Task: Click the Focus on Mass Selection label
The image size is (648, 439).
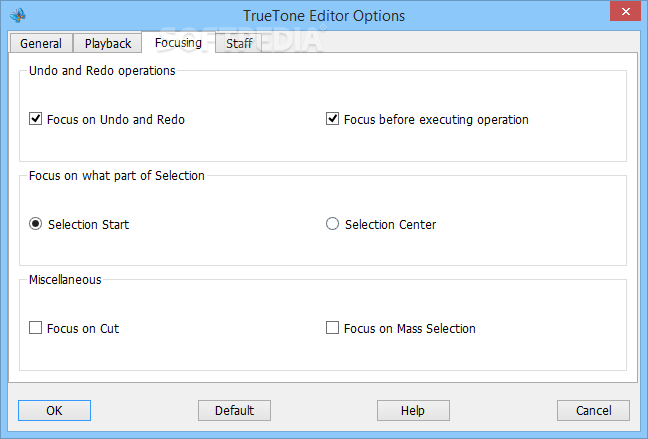Action: click(x=410, y=329)
